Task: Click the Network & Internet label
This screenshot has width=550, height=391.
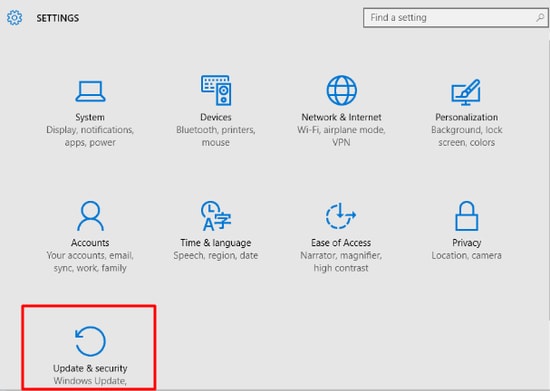Action: tap(341, 117)
